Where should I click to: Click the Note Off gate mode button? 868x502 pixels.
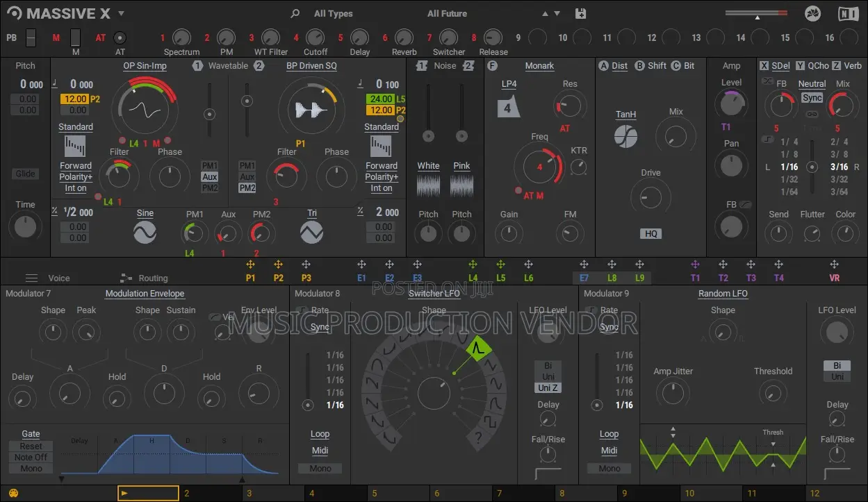pos(29,457)
